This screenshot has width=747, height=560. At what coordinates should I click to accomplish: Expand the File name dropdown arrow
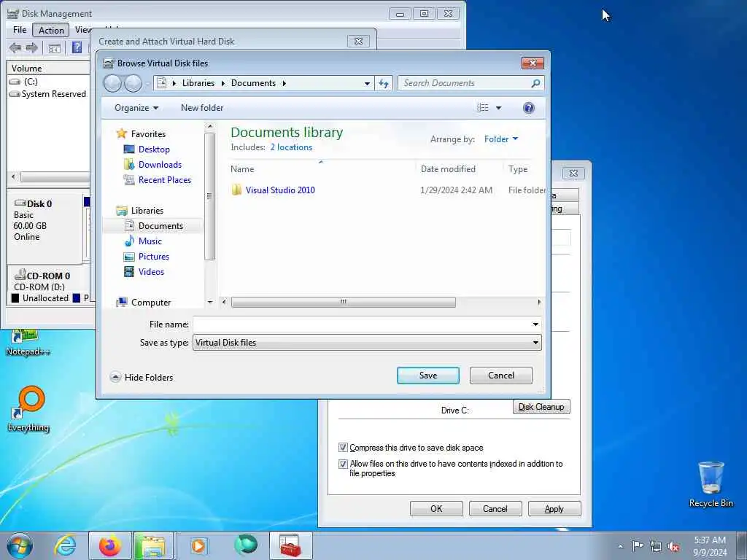[x=535, y=324]
